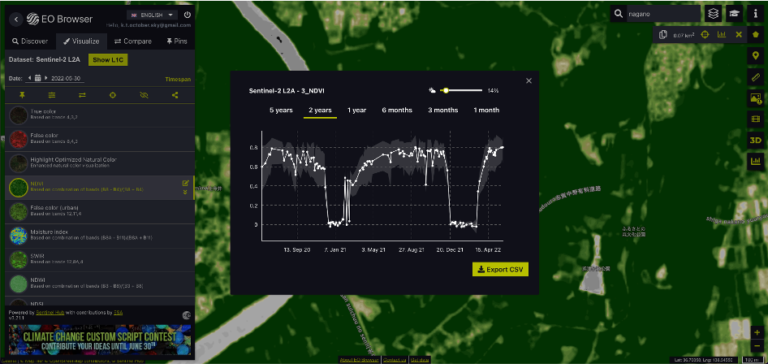Share the visualization with the share icon
This screenshot has height=364, width=768.
pos(175,95)
